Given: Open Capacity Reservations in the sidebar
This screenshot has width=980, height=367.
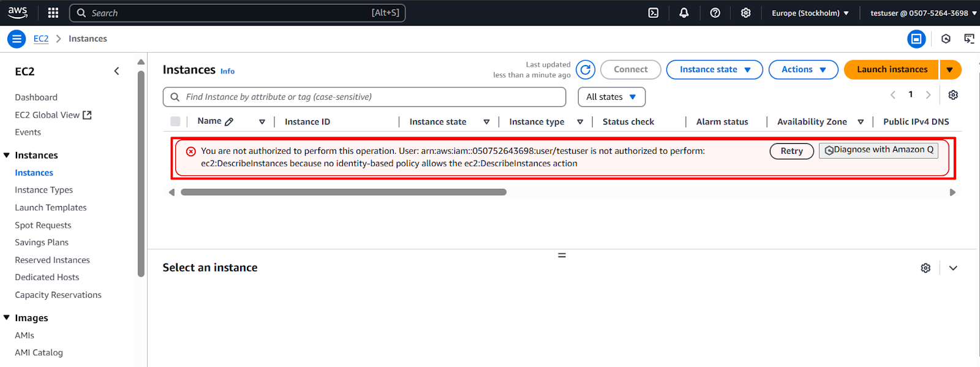Looking at the screenshot, I should click(x=58, y=295).
